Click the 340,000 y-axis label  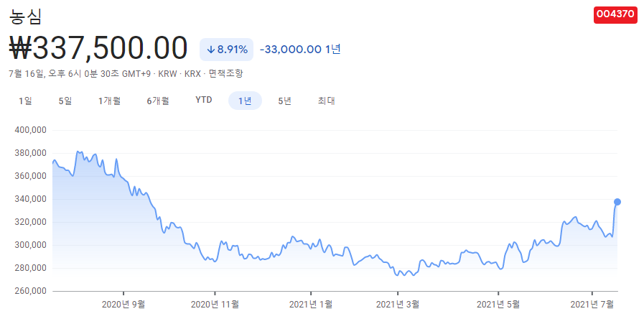pyautogui.click(x=31, y=200)
